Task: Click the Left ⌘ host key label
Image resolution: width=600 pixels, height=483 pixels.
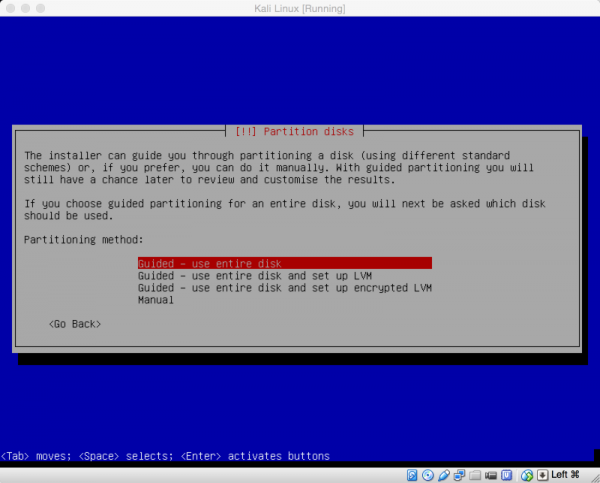Action: click(x=565, y=475)
